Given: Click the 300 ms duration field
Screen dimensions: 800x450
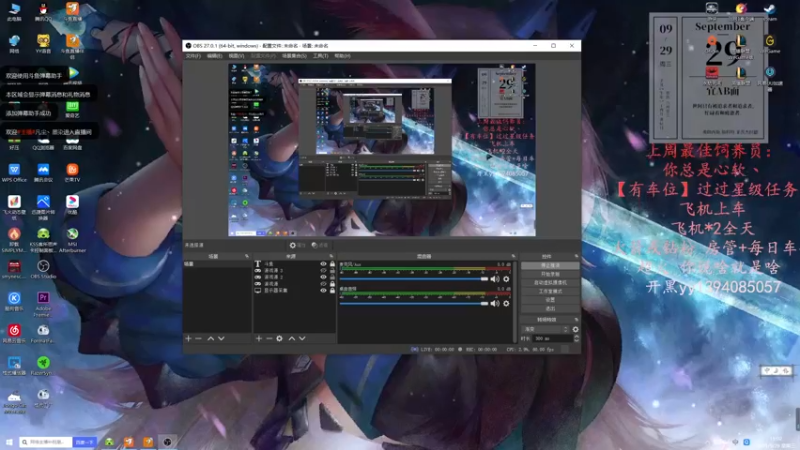Looking at the screenshot, I should click(x=552, y=338).
